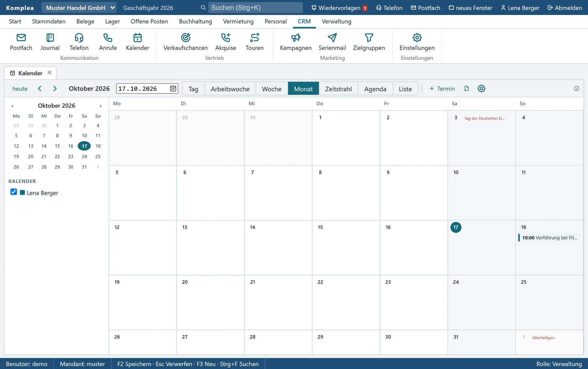Switch calendar to Woche view
The height and width of the screenshot is (369, 588).
click(x=271, y=89)
